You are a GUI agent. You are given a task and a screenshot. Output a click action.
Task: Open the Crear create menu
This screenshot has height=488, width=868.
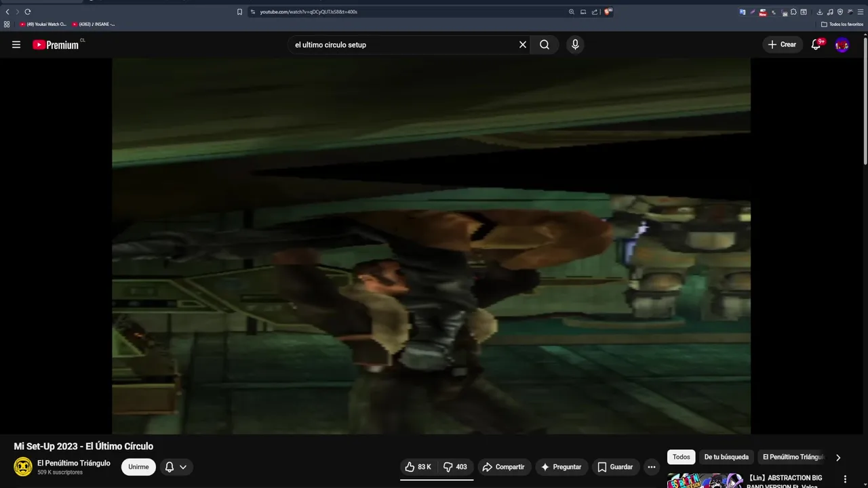pos(782,45)
